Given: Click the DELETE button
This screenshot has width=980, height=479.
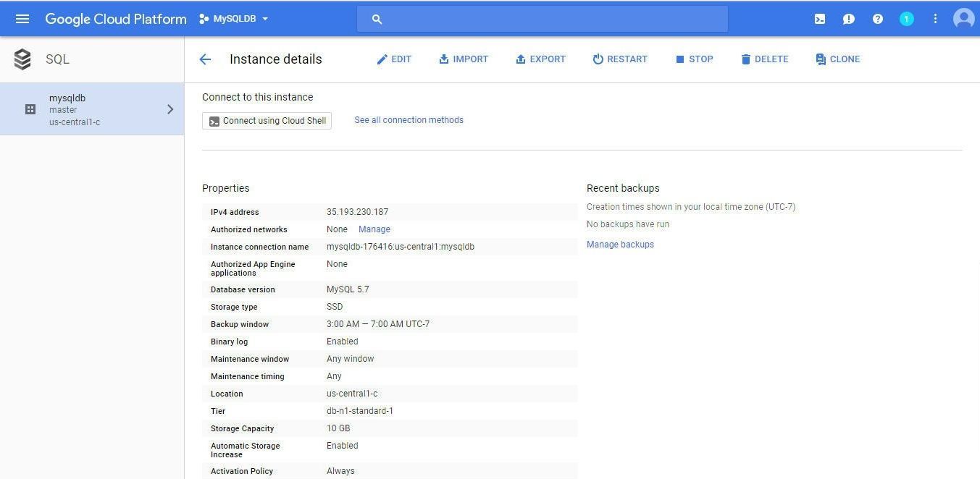Looking at the screenshot, I should coord(764,59).
